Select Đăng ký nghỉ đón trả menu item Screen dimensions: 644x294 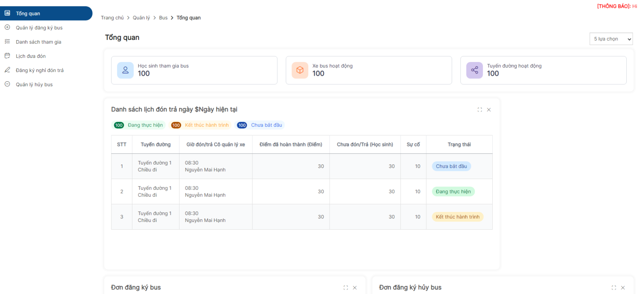[x=39, y=70]
